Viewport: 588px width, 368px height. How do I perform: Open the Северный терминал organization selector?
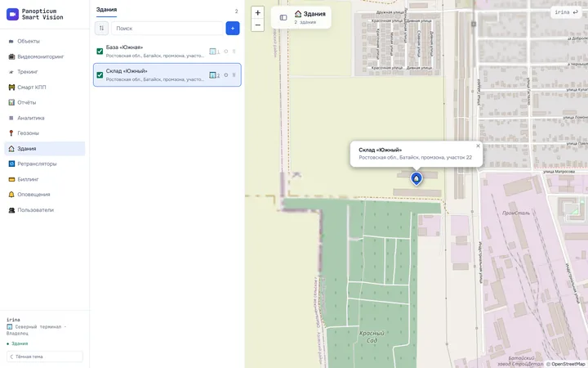(x=37, y=330)
